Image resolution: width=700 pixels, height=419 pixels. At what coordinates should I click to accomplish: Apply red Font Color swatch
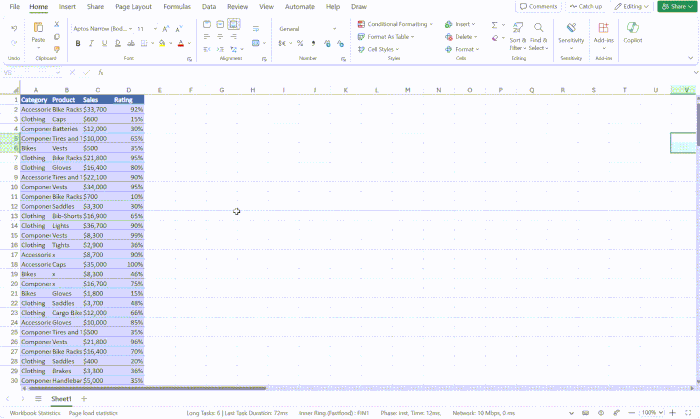[x=181, y=43]
